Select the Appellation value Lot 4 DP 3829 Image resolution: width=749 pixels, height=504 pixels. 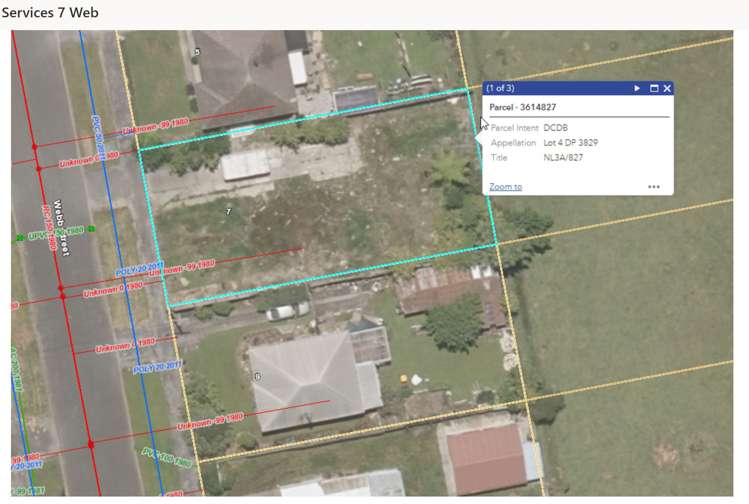click(x=571, y=143)
